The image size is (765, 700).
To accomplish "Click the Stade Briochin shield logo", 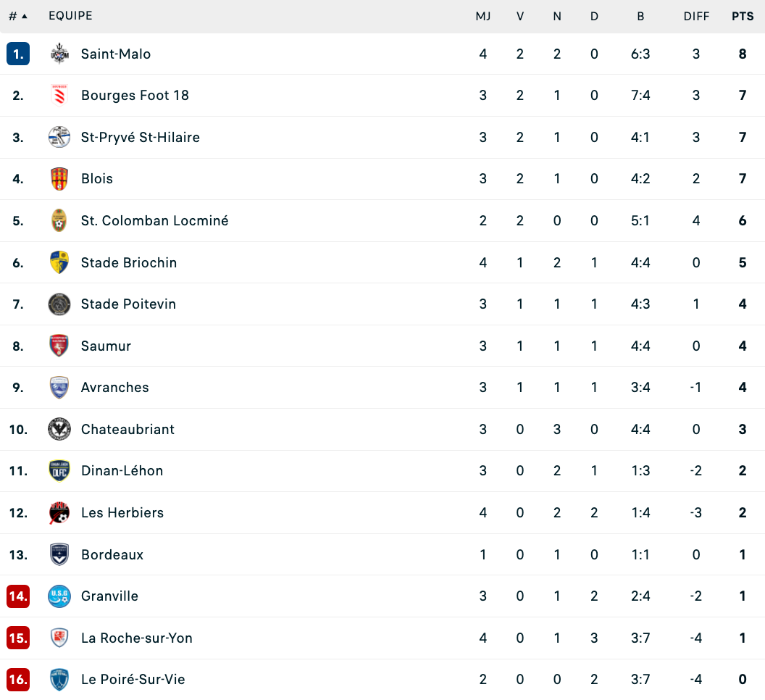I will point(59,262).
